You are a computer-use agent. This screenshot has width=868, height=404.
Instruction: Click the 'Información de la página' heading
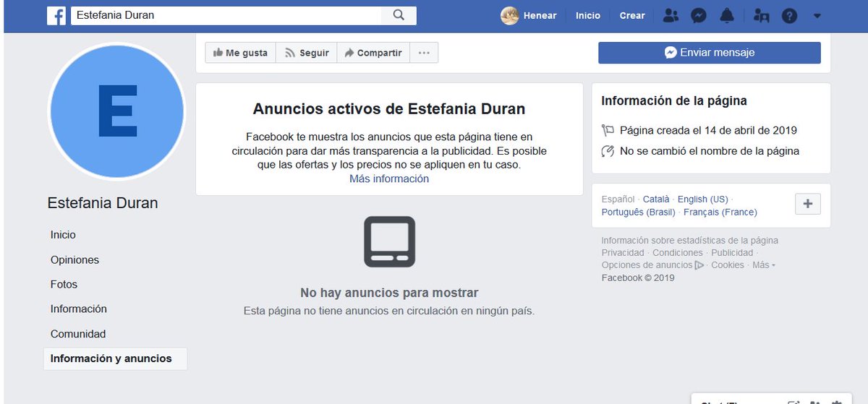click(x=674, y=101)
